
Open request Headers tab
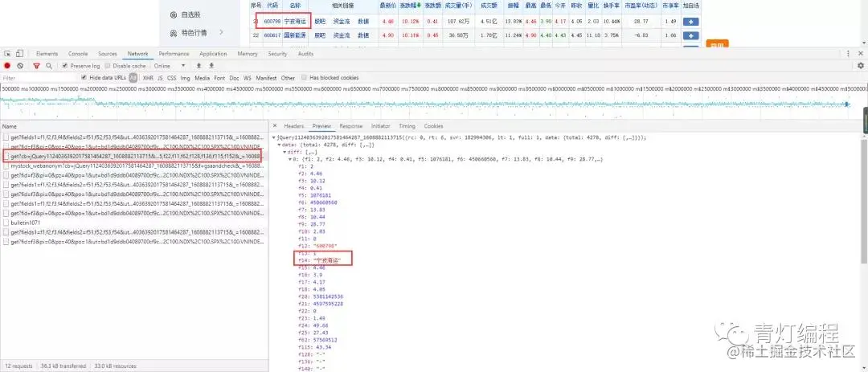(294, 126)
